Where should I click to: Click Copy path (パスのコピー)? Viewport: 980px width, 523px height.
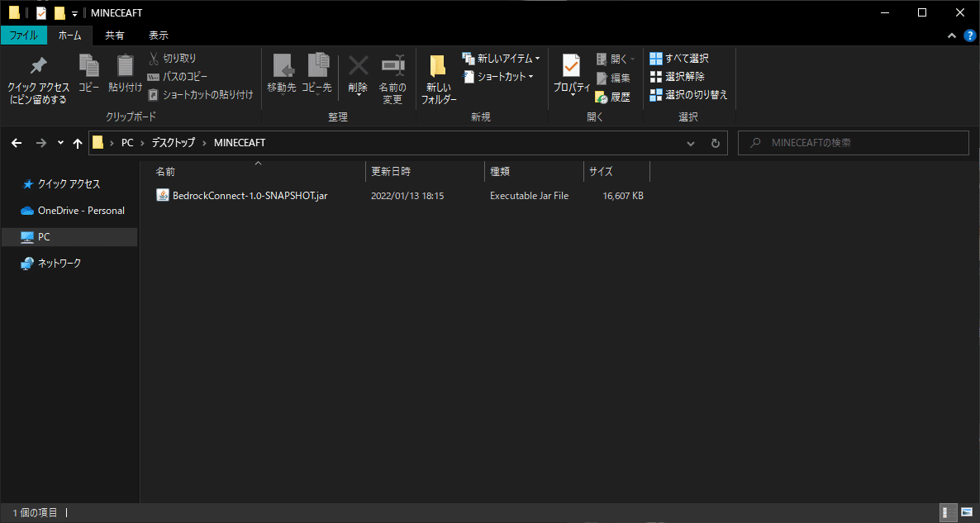(178, 76)
